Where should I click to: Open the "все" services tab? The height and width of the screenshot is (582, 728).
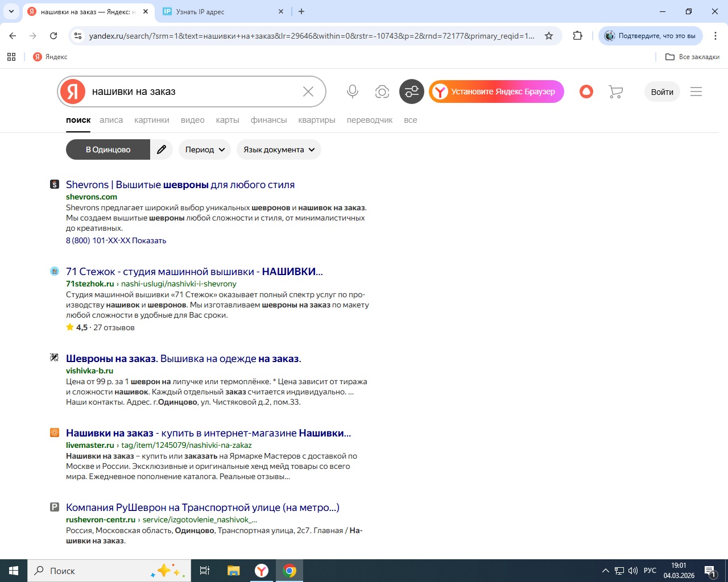tap(411, 120)
